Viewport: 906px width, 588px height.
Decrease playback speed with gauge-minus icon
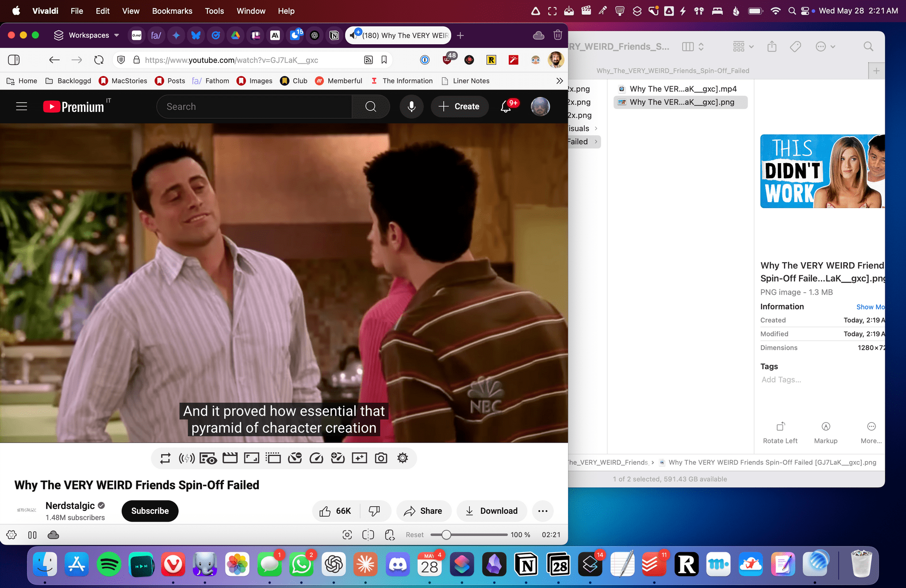click(x=295, y=458)
